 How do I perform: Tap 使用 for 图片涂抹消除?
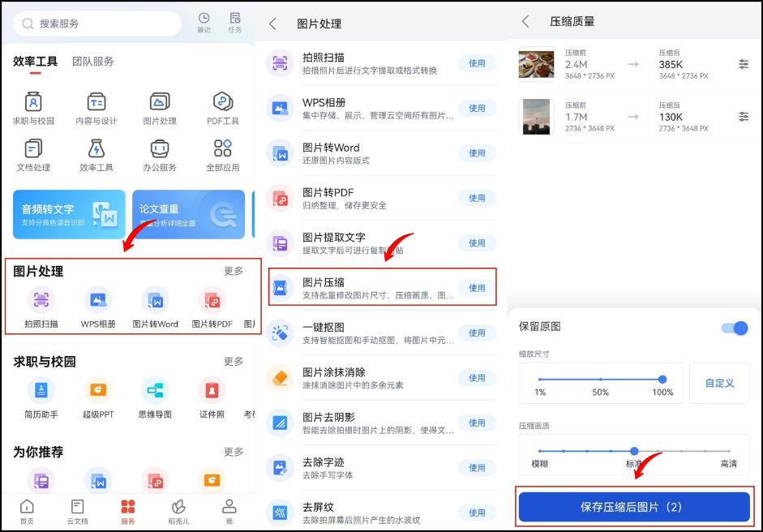pyautogui.click(x=477, y=378)
